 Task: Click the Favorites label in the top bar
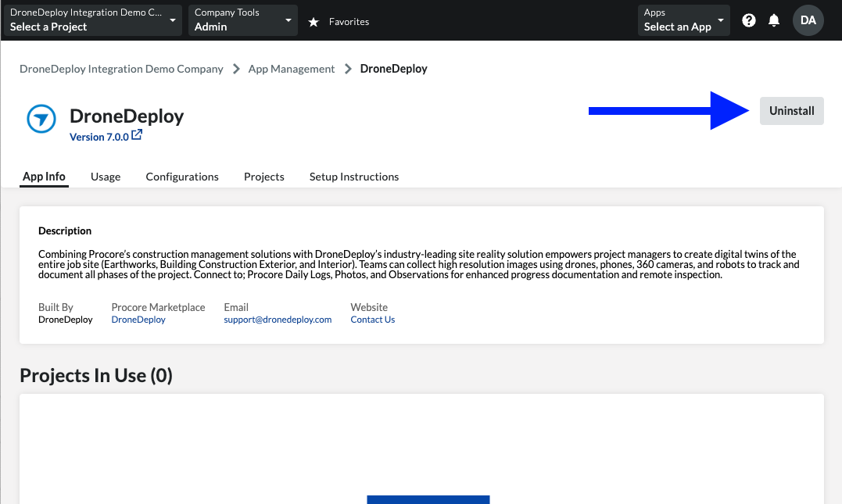[x=349, y=22]
